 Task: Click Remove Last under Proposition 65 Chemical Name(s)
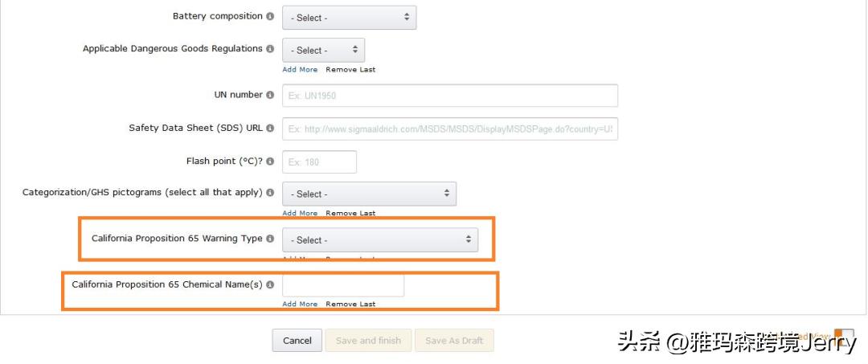[350, 305]
